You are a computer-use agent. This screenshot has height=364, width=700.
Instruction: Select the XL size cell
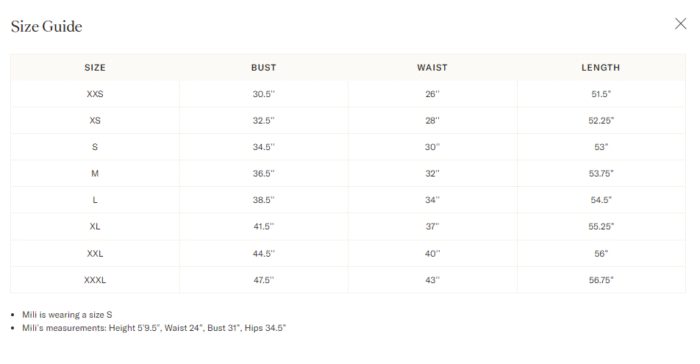(95, 226)
